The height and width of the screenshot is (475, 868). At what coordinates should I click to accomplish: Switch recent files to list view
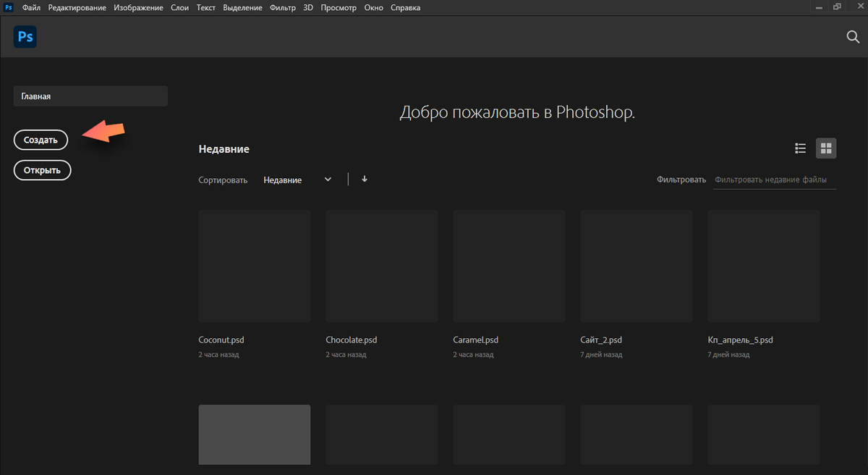[x=800, y=148]
